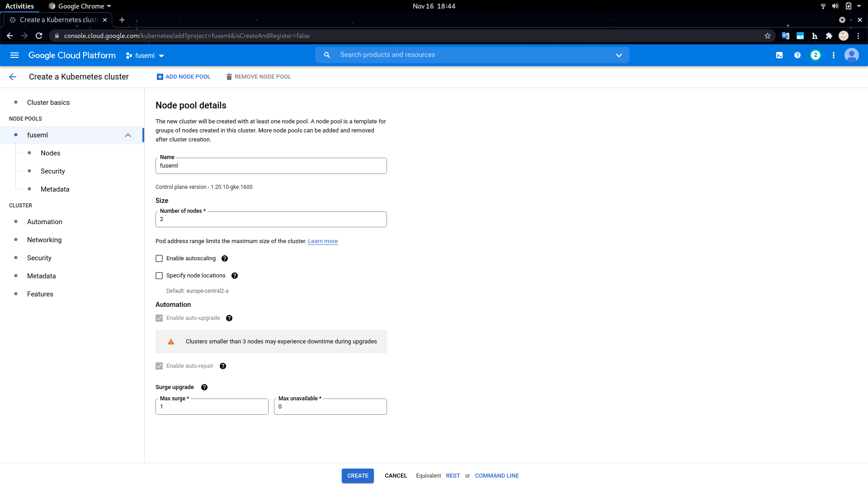Open the Google account profile avatar
The image size is (868, 488).
tap(852, 55)
